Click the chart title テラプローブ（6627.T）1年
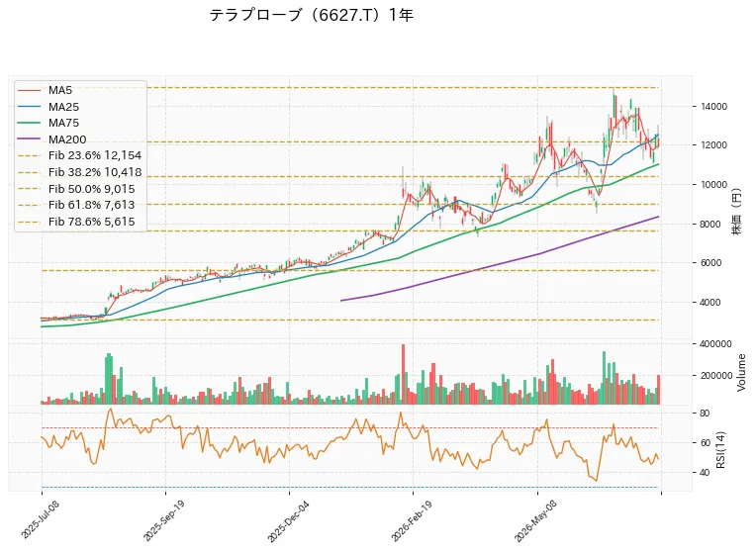Screen dimensions: 756x552 [x=311, y=16]
